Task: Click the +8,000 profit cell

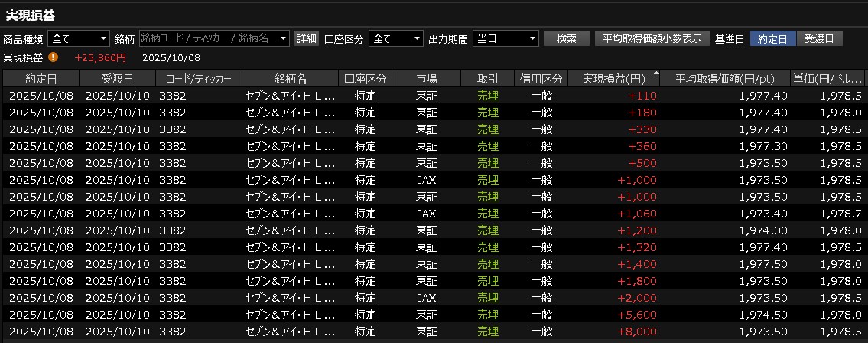Action: 637,332
